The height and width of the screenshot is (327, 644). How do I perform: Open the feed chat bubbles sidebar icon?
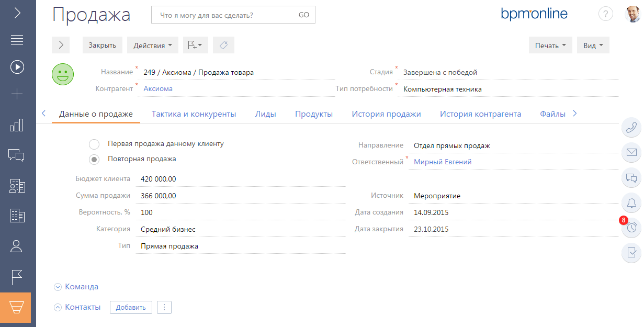[17, 155]
